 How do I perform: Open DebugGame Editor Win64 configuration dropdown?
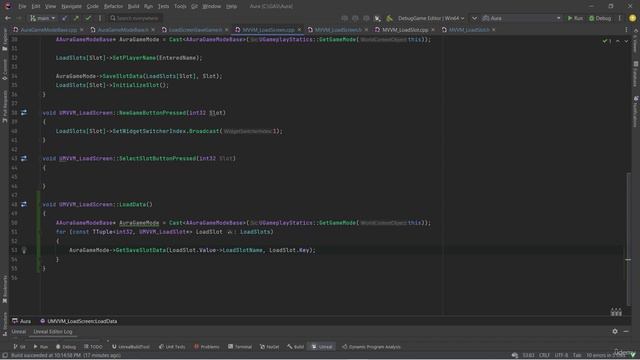pos(431,18)
